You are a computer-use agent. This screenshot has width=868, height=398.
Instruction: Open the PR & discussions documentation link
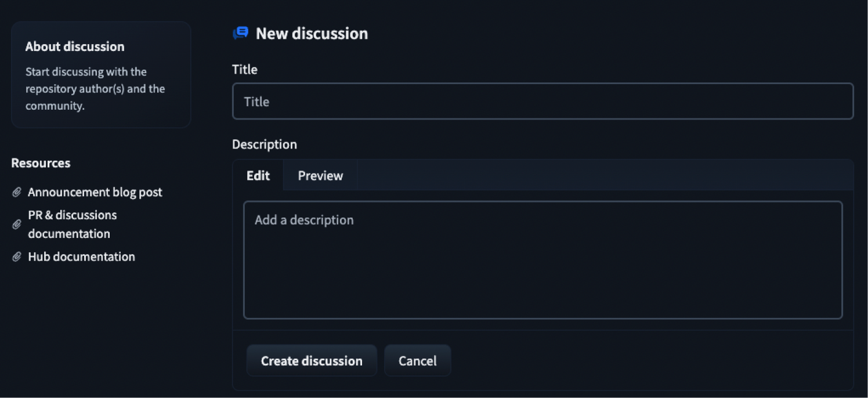click(73, 224)
